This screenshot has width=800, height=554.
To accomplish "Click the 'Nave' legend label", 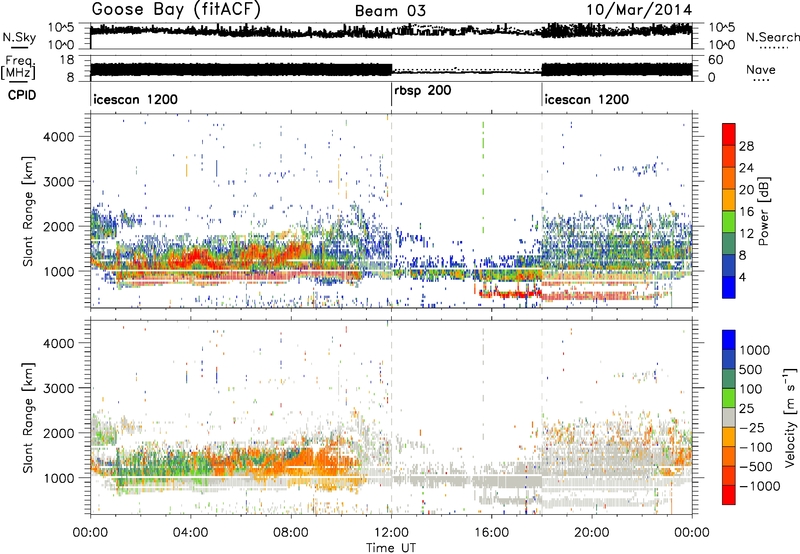I will pyautogui.click(x=761, y=69).
